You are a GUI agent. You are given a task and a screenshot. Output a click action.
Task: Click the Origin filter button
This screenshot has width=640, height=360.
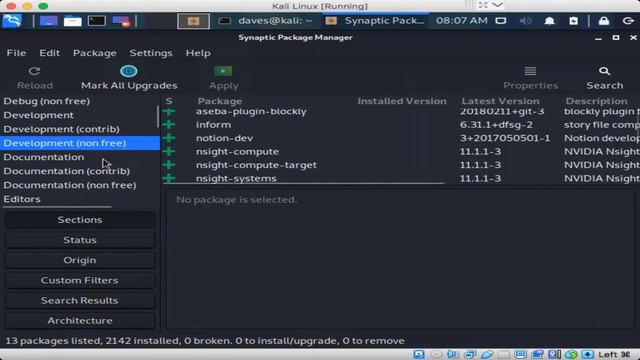(x=80, y=260)
